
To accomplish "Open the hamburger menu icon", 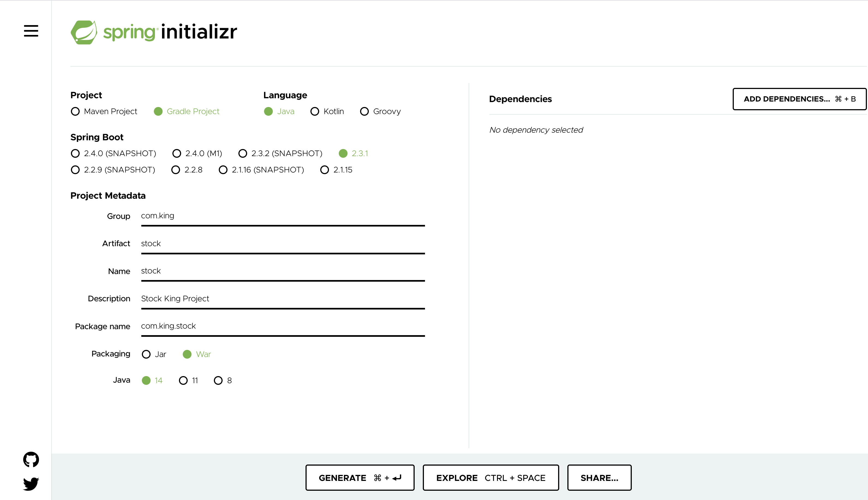I will 31,31.
